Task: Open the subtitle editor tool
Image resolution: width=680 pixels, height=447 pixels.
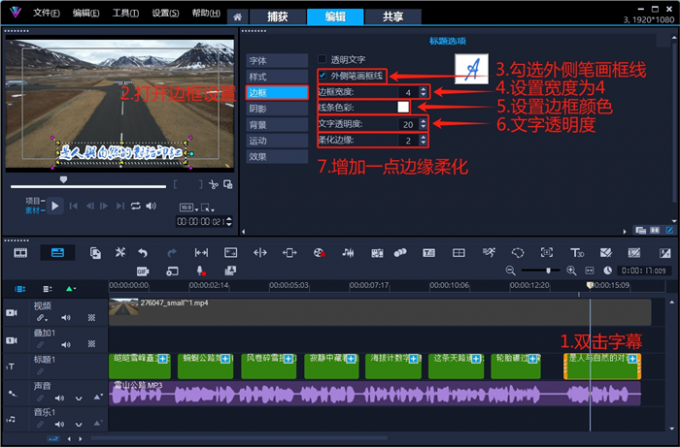Action: coord(428,253)
